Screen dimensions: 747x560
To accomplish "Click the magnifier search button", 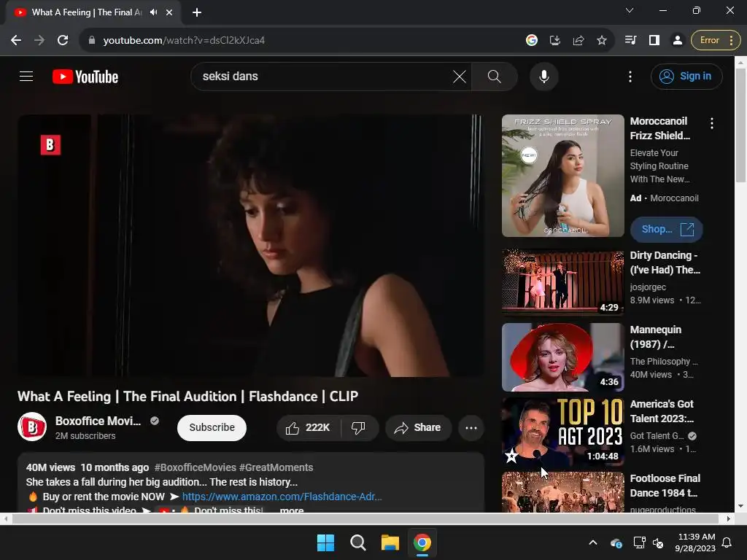I will [x=494, y=77].
